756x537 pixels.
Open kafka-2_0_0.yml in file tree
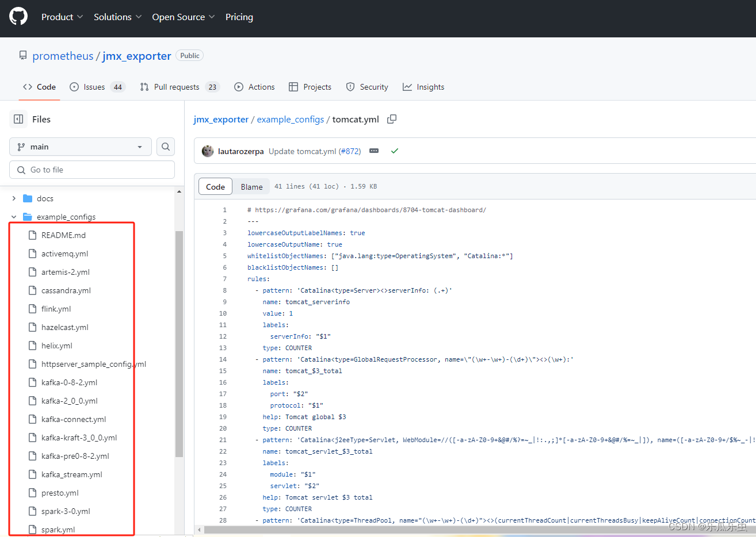point(70,401)
